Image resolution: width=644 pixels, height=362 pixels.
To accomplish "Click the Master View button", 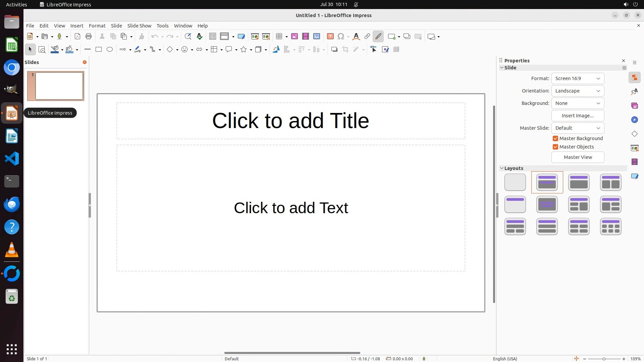I will (578, 157).
